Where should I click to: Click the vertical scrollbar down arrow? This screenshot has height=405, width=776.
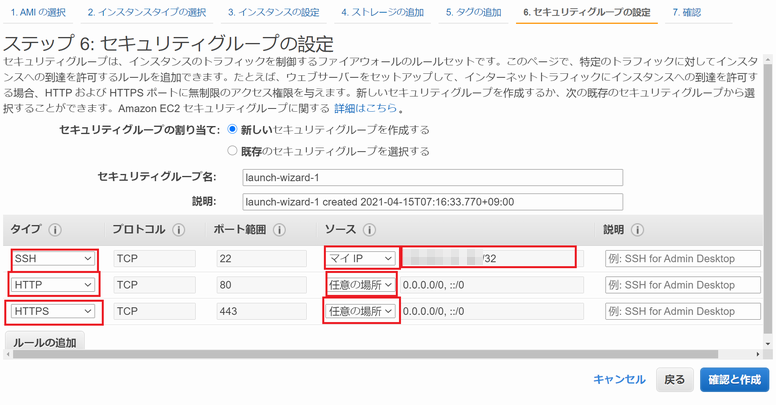(x=768, y=344)
